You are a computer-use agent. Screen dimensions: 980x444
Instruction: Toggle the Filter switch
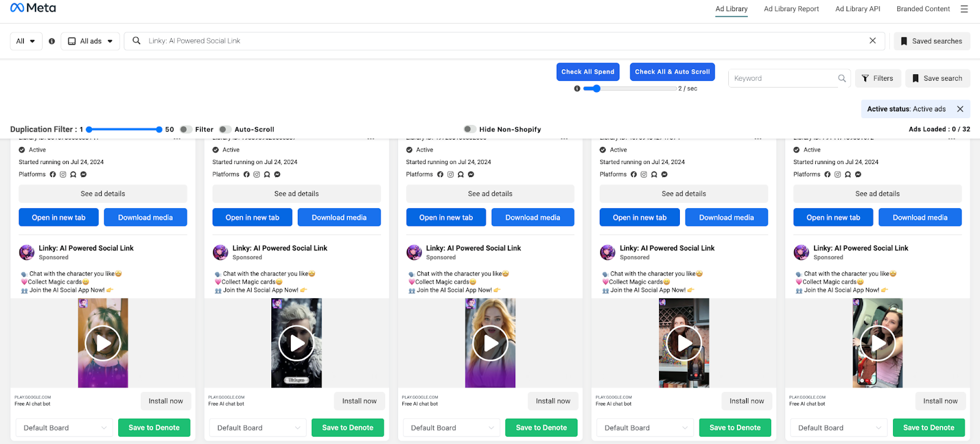pos(186,129)
